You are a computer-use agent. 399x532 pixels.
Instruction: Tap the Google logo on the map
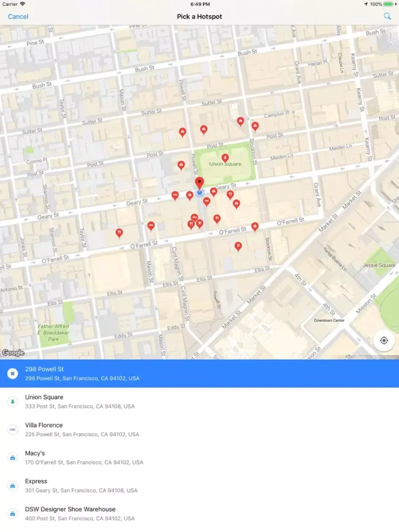tap(13, 353)
